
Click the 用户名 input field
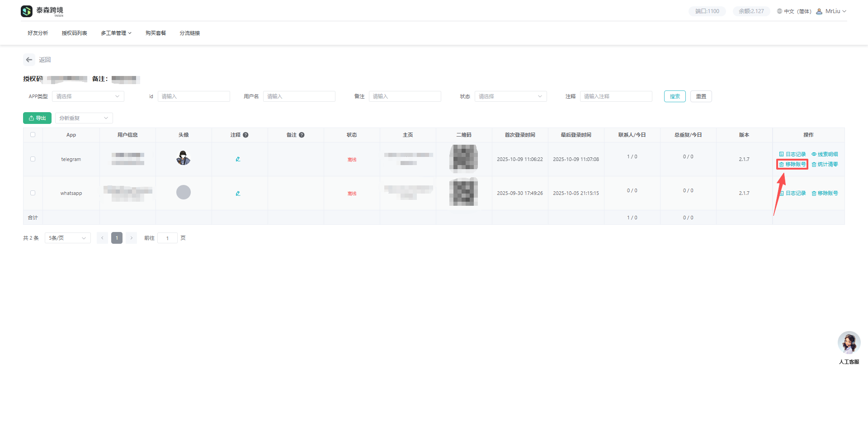pyautogui.click(x=299, y=96)
